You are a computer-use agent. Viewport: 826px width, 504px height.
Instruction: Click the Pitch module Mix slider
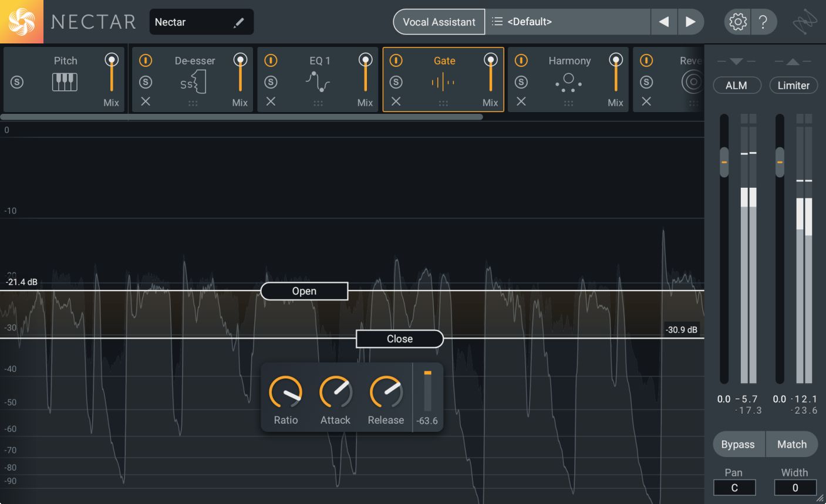click(x=111, y=72)
